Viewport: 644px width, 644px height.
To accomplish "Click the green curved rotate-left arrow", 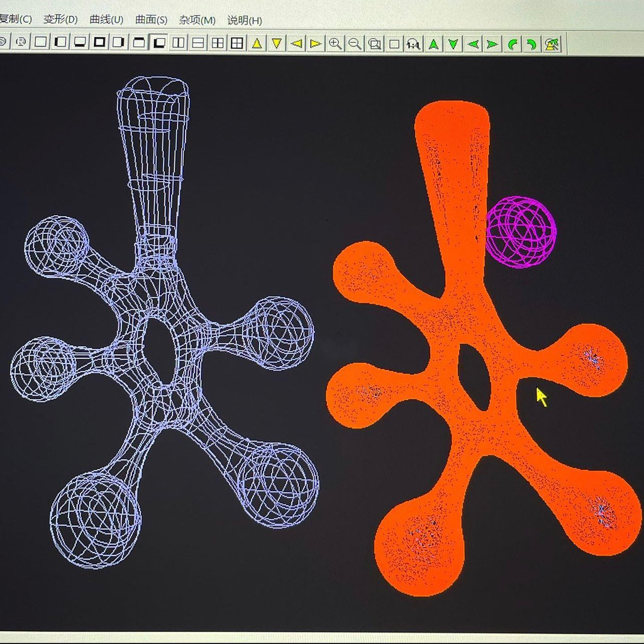I will pos(513,43).
